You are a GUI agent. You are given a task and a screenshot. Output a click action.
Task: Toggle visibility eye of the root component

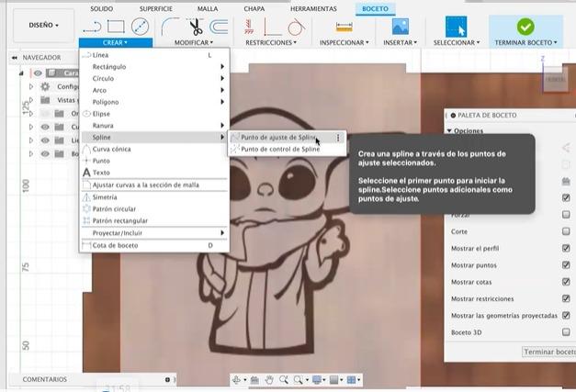point(38,73)
